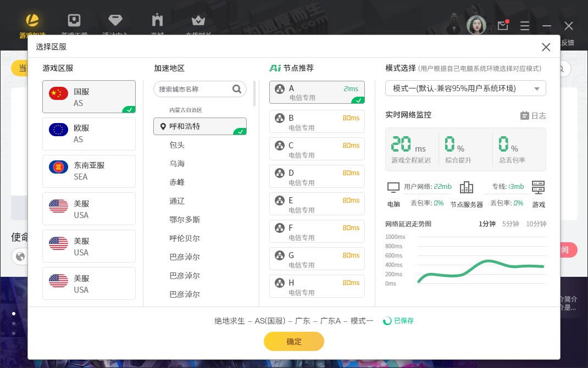Switch latency chart to 5分钟
The height and width of the screenshot is (368, 588).
tap(511, 224)
